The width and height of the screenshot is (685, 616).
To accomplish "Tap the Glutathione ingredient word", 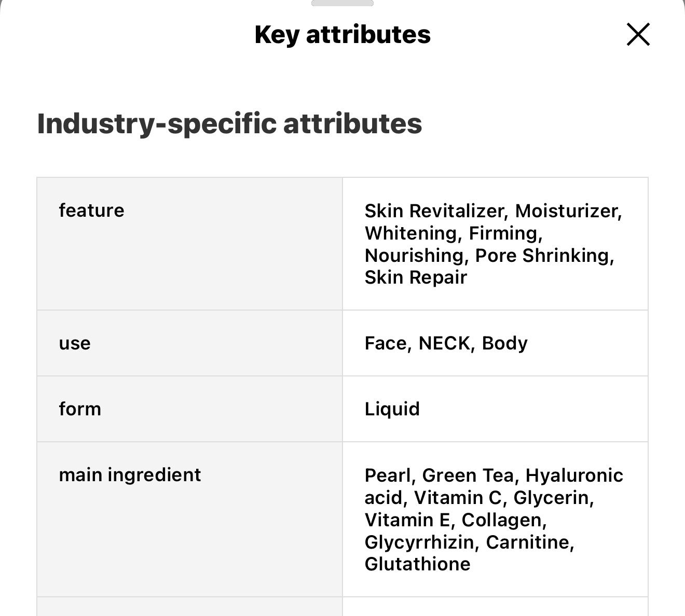I will click(417, 564).
